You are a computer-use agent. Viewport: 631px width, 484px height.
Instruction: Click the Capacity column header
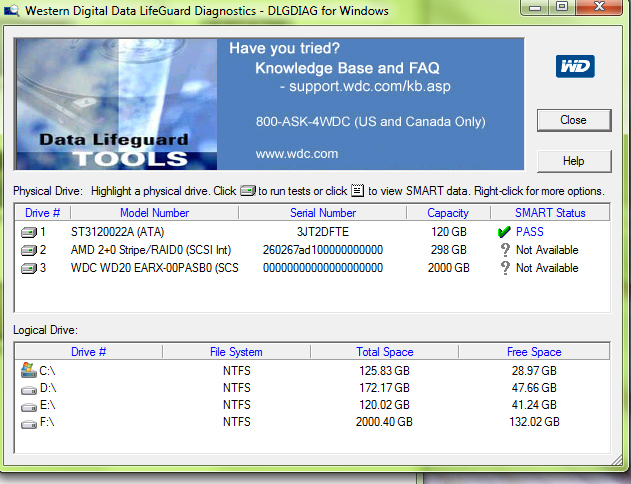point(447,213)
